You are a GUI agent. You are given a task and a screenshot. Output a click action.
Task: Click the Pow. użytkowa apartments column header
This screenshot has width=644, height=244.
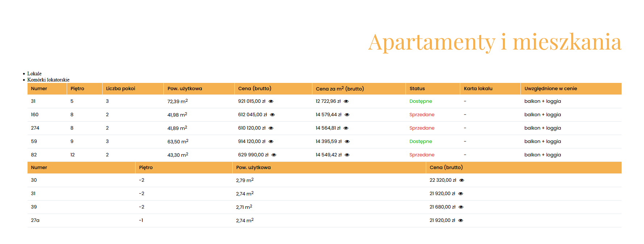[184, 89]
